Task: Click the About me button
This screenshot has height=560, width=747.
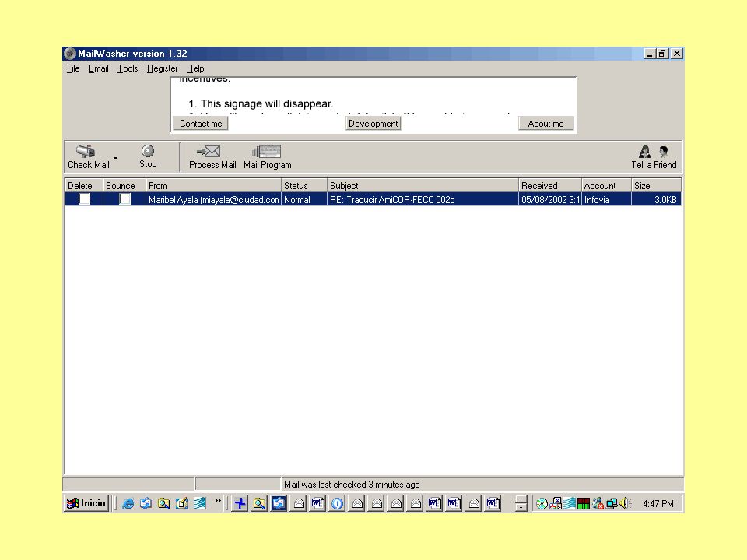Action: (545, 124)
